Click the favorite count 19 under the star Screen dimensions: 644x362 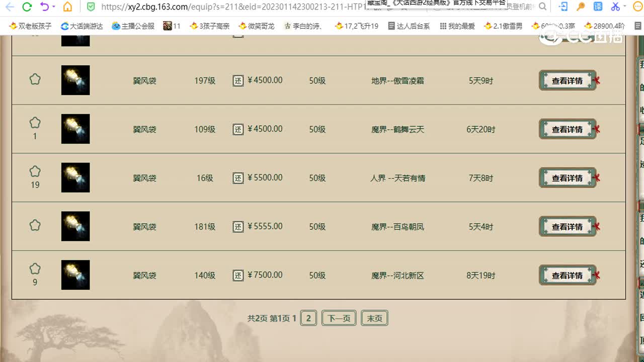coord(35,185)
